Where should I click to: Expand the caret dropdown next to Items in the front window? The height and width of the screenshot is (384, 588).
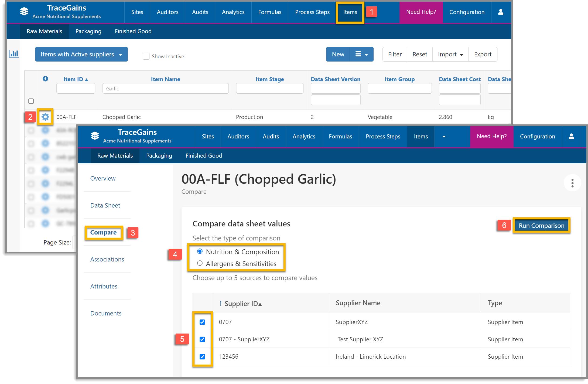(x=444, y=137)
